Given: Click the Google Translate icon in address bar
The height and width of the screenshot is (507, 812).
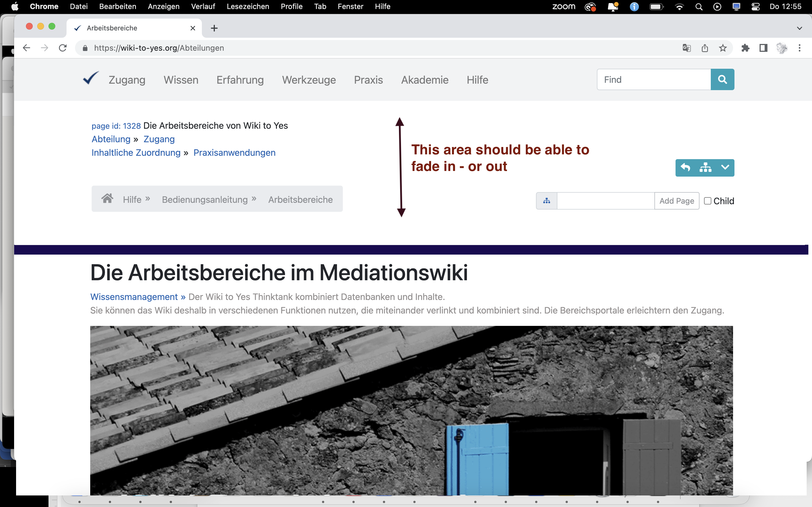Looking at the screenshot, I should (x=687, y=48).
